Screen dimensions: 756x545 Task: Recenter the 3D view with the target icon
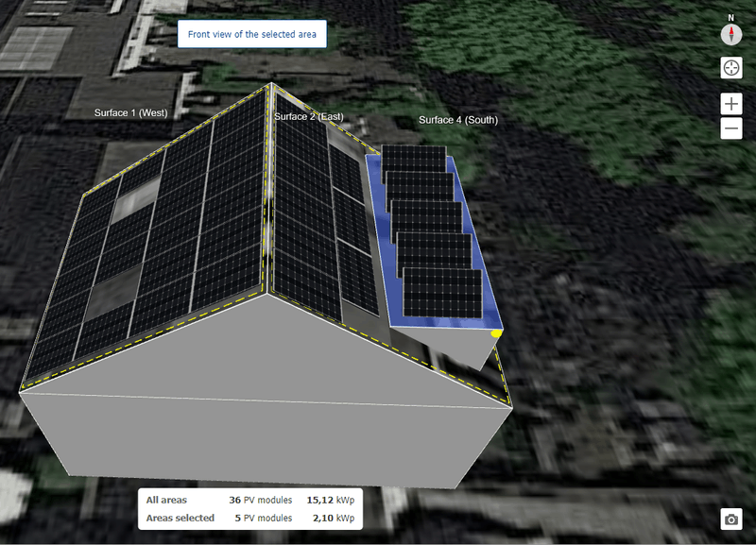point(730,67)
